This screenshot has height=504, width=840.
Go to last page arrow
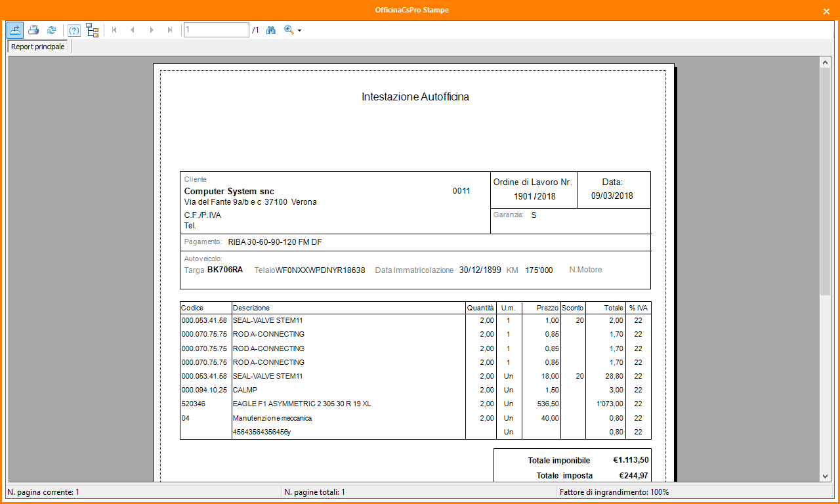point(170,30)
